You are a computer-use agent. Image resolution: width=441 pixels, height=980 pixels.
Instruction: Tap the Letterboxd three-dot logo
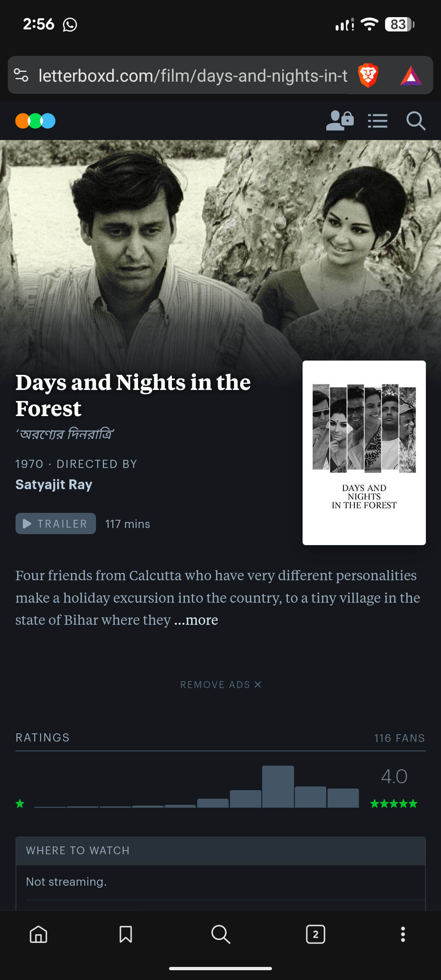pos(36,121)
